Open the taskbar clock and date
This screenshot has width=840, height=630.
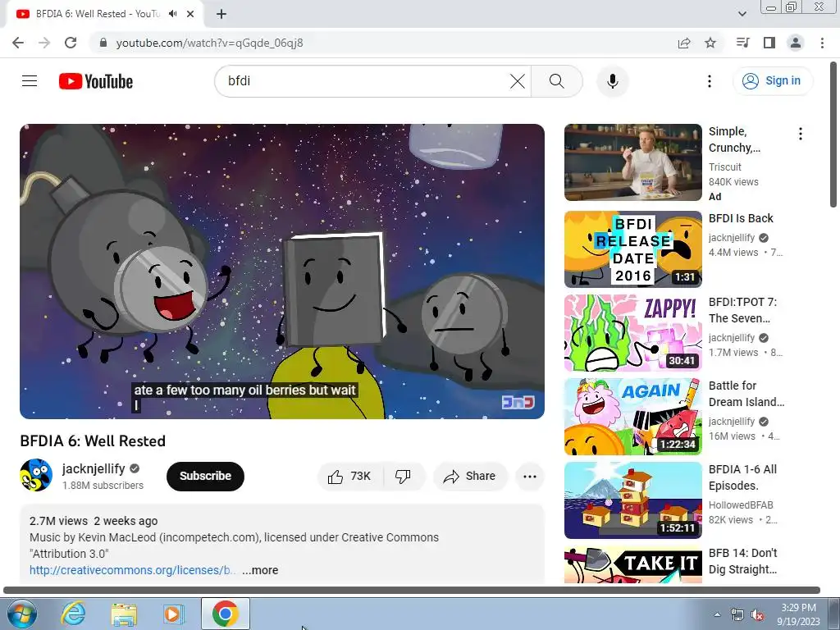(798, 614)
